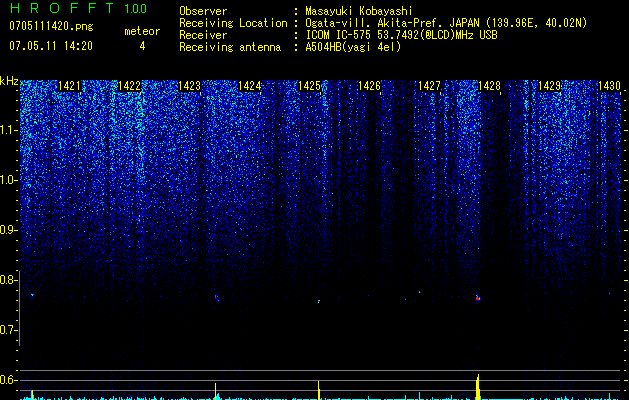Click the 1423 time marker

pyautogui.click(x=189, y=86)
